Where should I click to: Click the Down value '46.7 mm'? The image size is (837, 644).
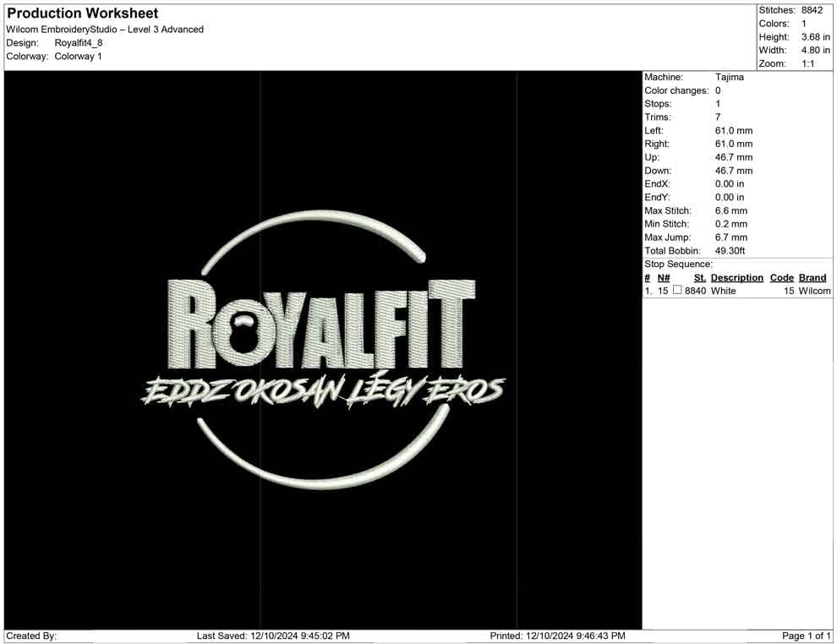pos(734,171)
